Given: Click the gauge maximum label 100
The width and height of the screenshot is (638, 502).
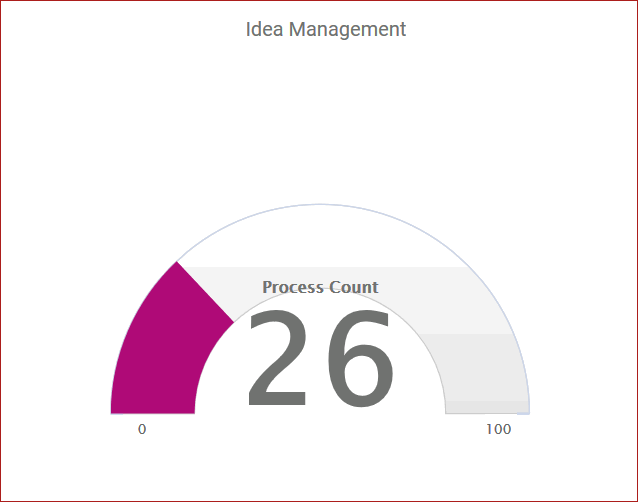Looking at the screenshot, I should pyautogui.click(x=498, y=429).
